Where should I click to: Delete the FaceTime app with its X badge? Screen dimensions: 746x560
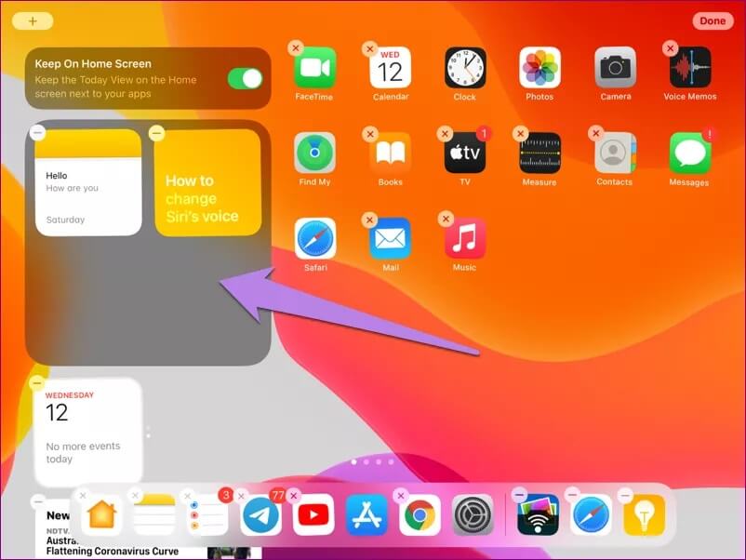pos(296,48)
